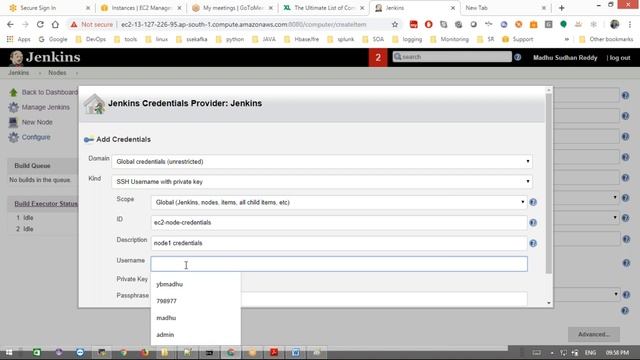Open help icon next to Scope field
The width and height of the screenshot is (640, 360).
[533, 202]
